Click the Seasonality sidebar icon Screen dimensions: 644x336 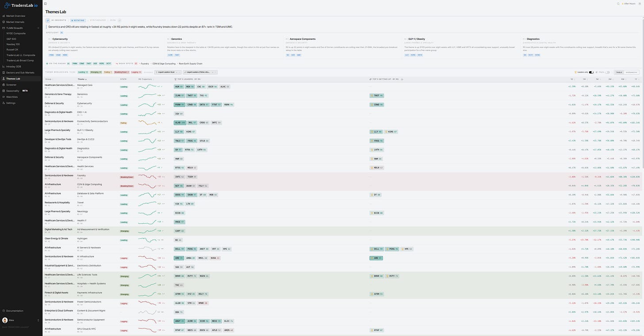(4, 91)
